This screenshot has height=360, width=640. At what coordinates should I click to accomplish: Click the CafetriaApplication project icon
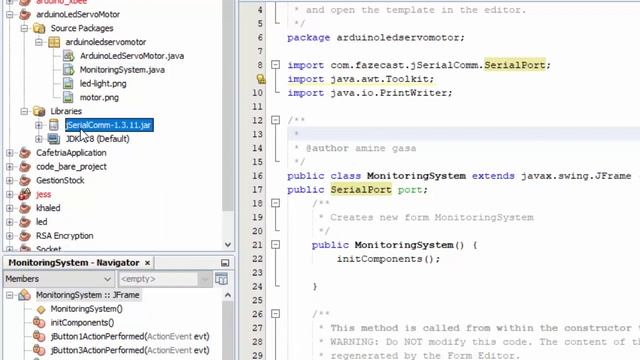pos(25,153)
